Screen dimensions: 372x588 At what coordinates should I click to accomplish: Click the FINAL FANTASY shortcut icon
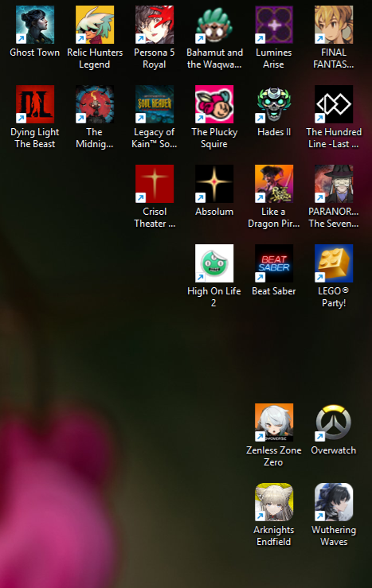point(333,25)
